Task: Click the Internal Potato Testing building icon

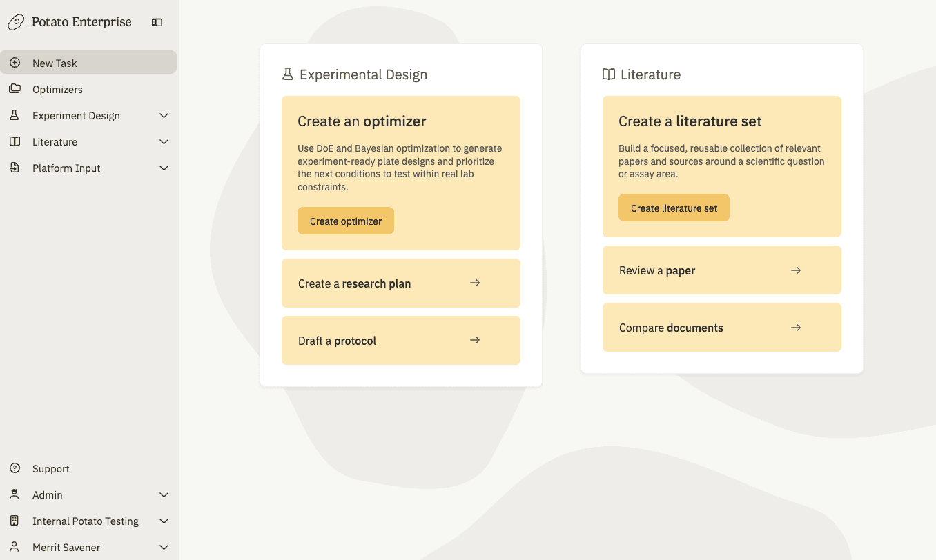Action: tap(14, 521)
